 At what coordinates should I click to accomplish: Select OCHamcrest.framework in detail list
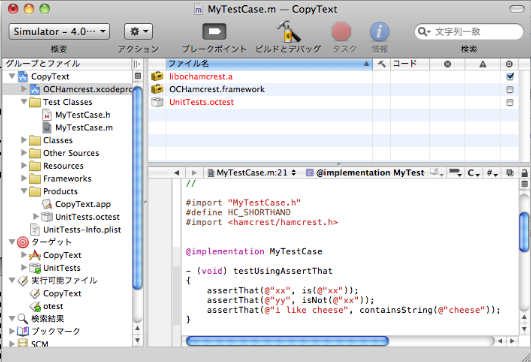(x=217, y=89)
